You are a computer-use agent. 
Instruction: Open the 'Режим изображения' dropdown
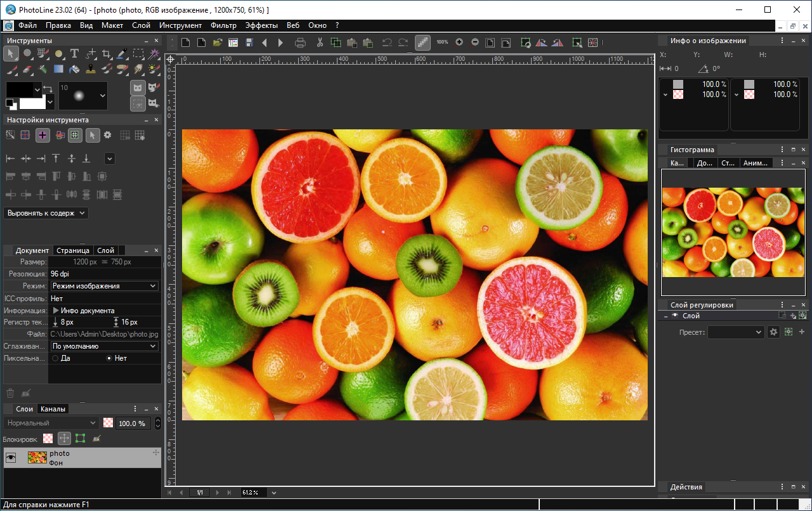[x=105, y=286]
